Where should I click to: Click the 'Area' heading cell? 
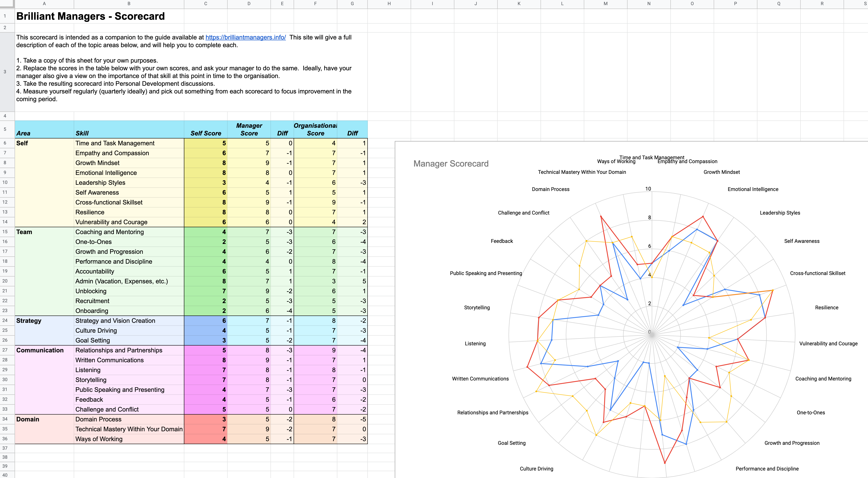[x=44, y=129]
